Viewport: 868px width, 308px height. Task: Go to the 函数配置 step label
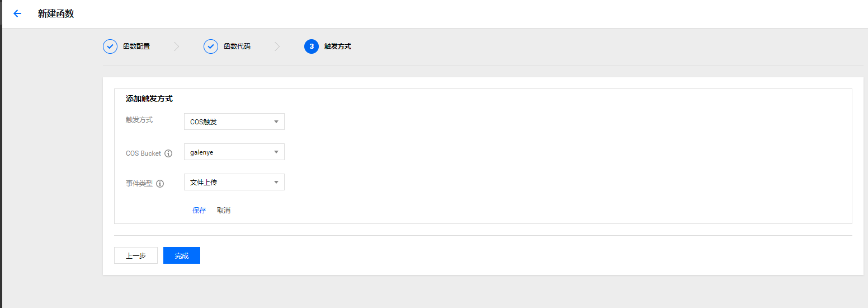136,46
